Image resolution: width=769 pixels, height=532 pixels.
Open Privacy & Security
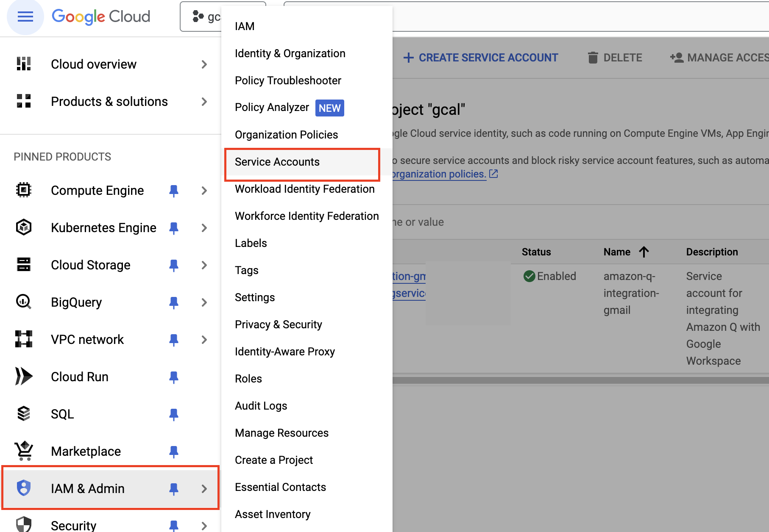coord(307,324)
